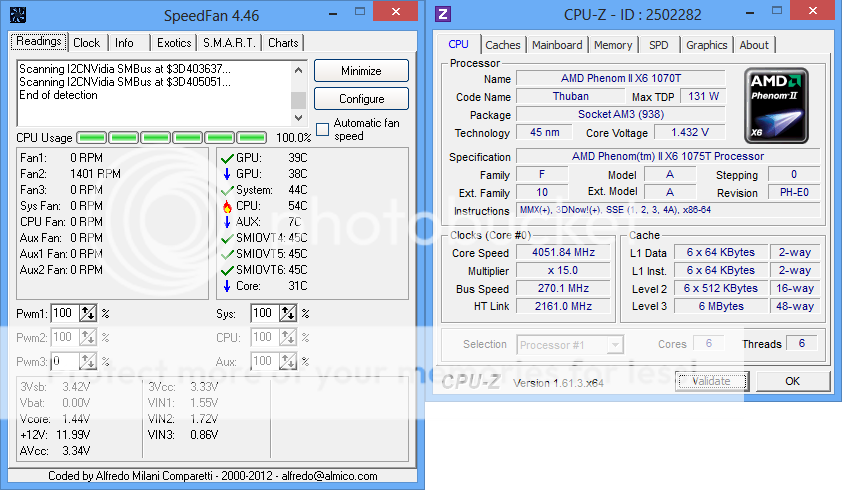
Task: Open the Mainboard tab in CPU-Z
Action: [557, 45]
